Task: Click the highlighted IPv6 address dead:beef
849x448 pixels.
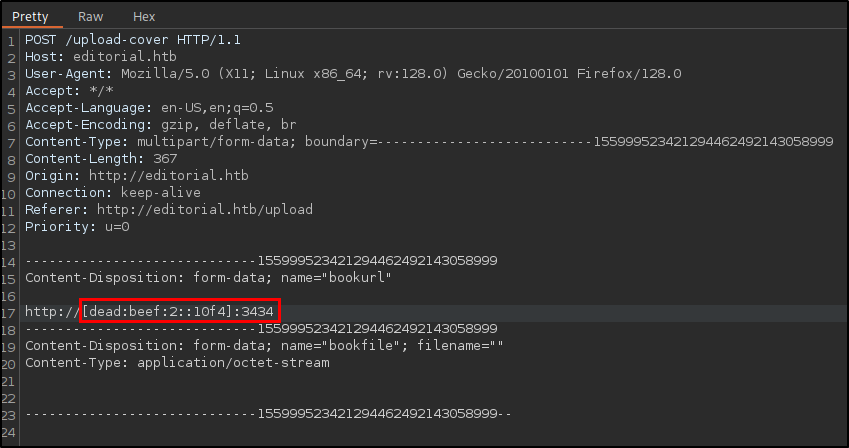Action: coord(158,311)
